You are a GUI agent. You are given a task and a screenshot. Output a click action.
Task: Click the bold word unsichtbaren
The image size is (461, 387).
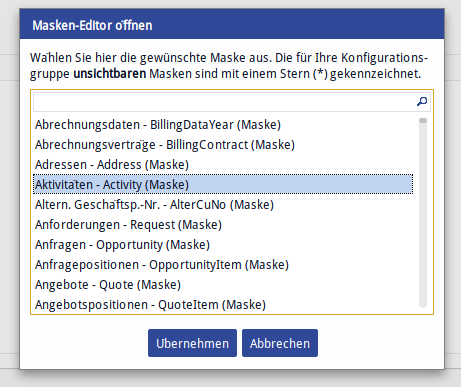tap(110, 73)
